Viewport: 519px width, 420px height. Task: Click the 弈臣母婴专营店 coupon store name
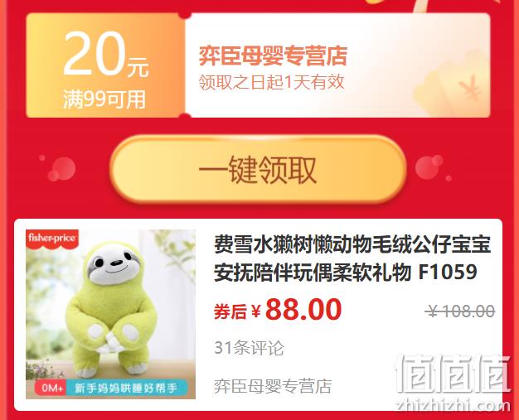273,56
